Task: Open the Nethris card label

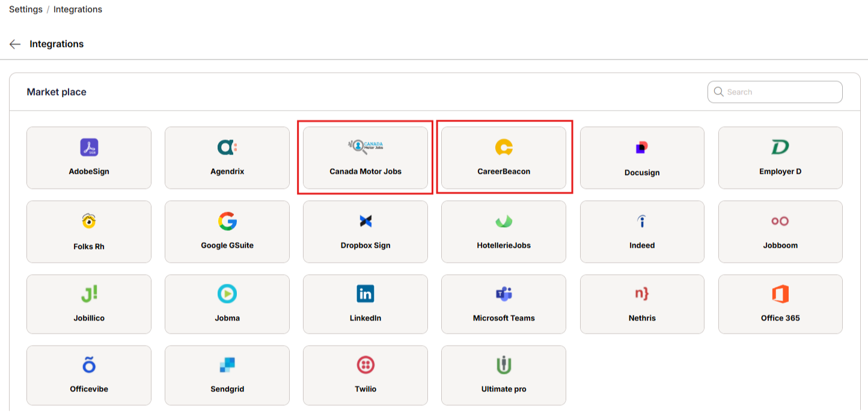Action: [642, 318]
